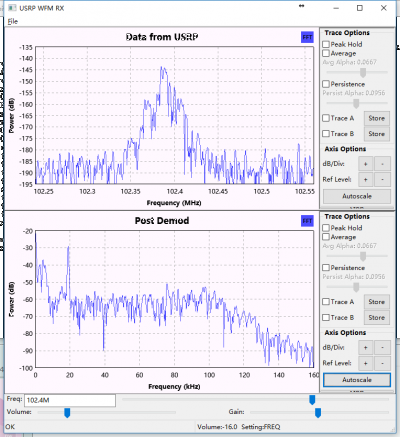Enable Peak Hold for the Post Demod plot

click(x=326, y=228)
